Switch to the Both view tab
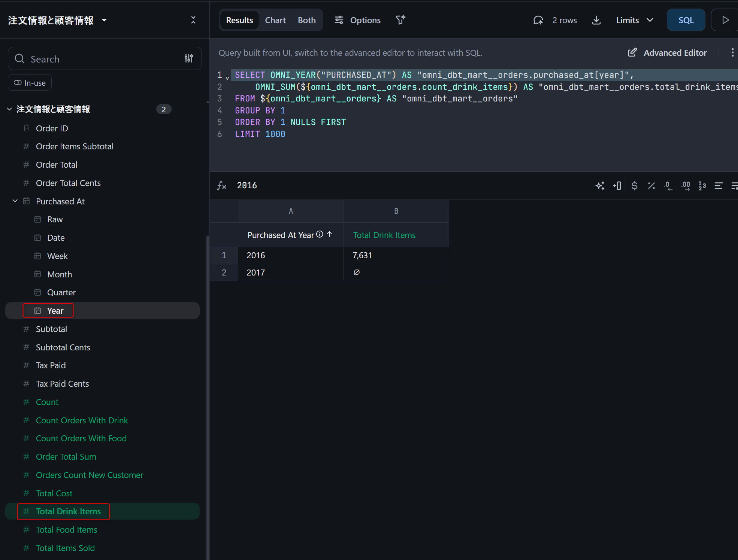 pyautogui.click(x=306, y=20)
